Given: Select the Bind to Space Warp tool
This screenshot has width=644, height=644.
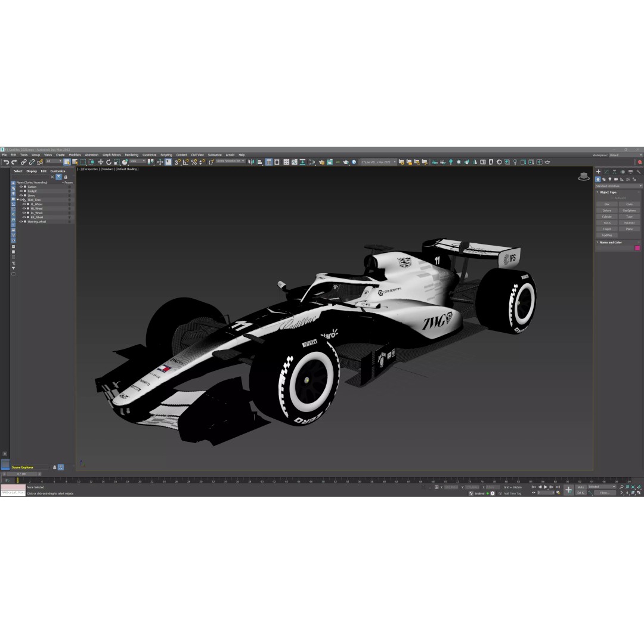Looking at the screenshot, I should click(40, 162).
